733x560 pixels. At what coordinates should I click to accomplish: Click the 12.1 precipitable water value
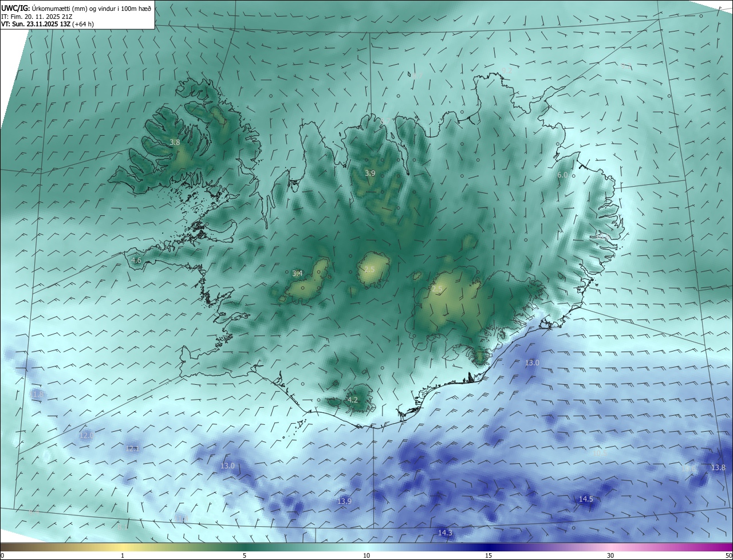click(x=132, y=448)
